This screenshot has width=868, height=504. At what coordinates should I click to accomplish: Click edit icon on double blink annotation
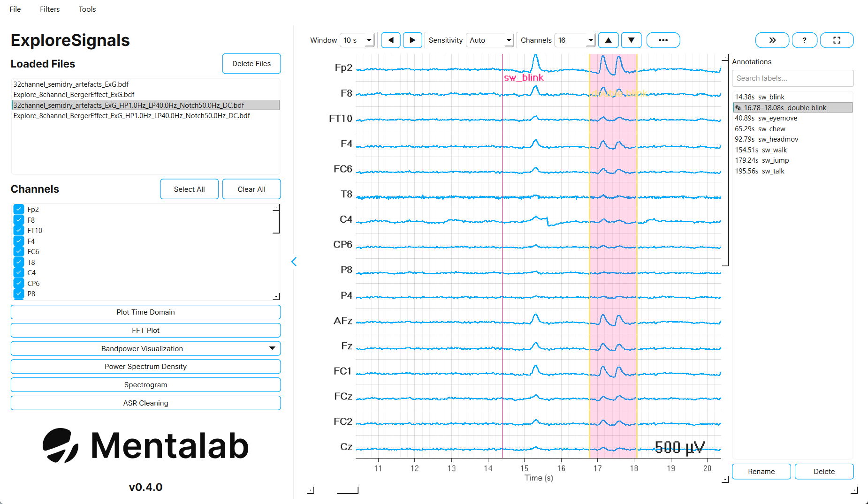click(x=738, y=108)
